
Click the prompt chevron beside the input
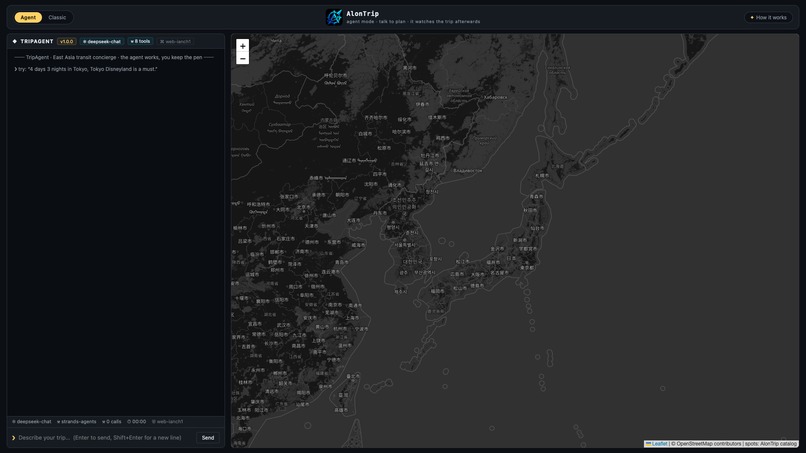(x=14, y=438)
